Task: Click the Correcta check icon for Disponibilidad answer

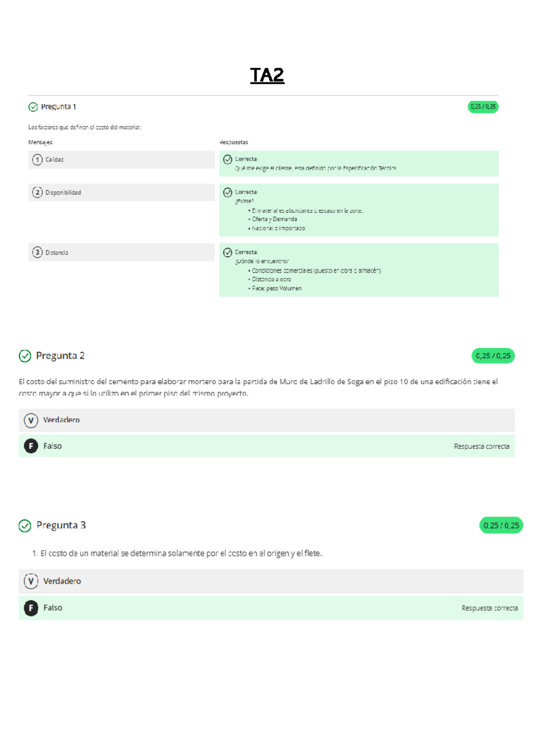Action: tap(228, 192)
